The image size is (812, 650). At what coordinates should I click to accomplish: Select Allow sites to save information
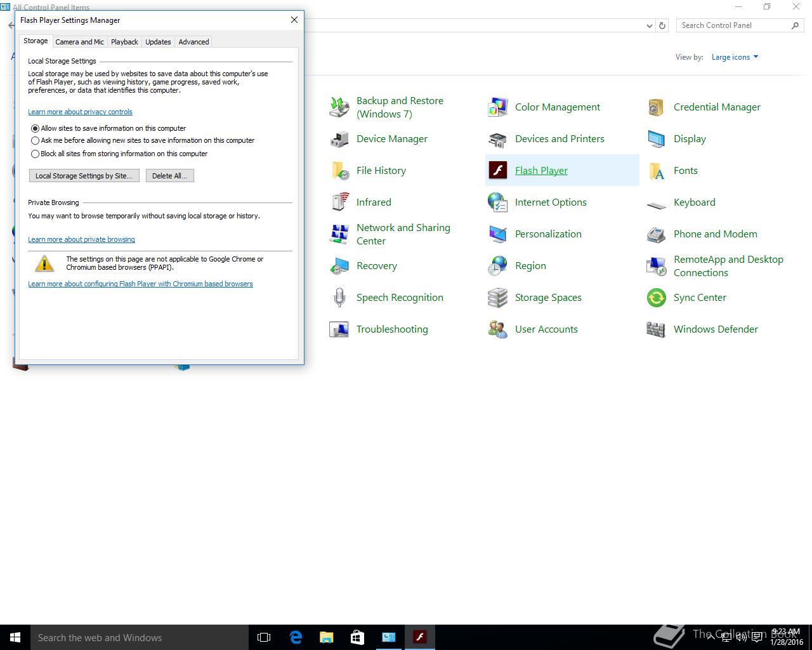coord(36,128)
